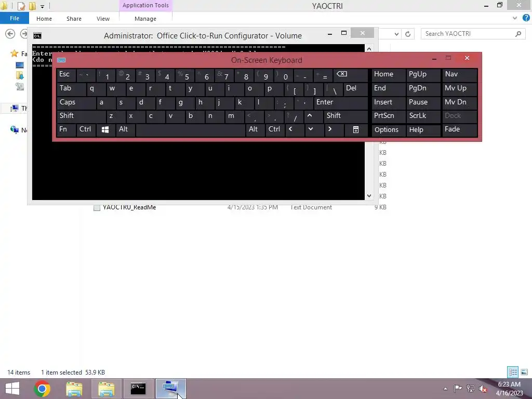Click the PgDn key on keyboard

click(x=423, y=89)
